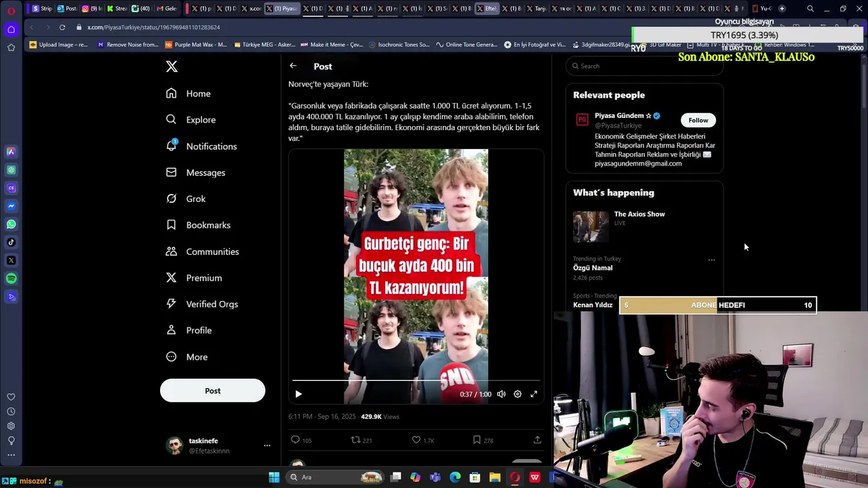Open the Explore page

(191, 119)
